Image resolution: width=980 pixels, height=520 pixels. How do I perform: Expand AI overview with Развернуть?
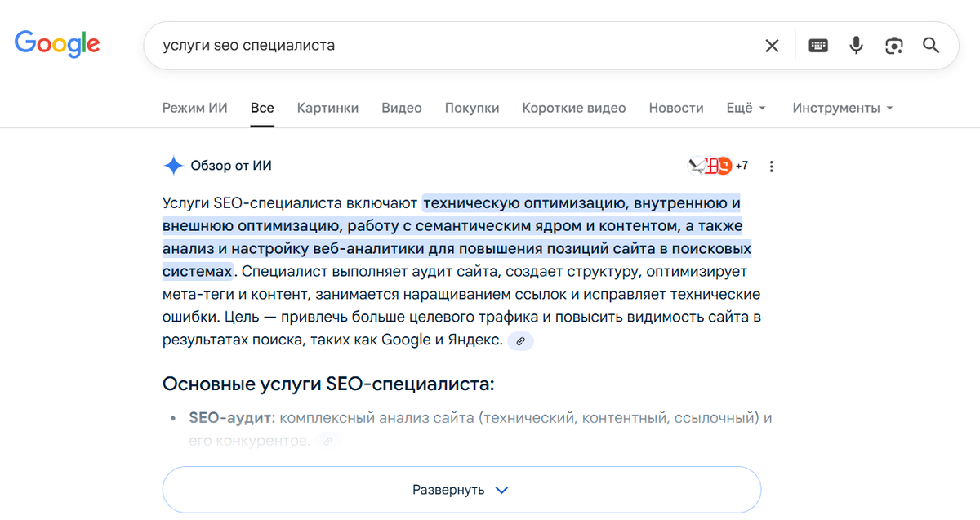tap(461, 490)
